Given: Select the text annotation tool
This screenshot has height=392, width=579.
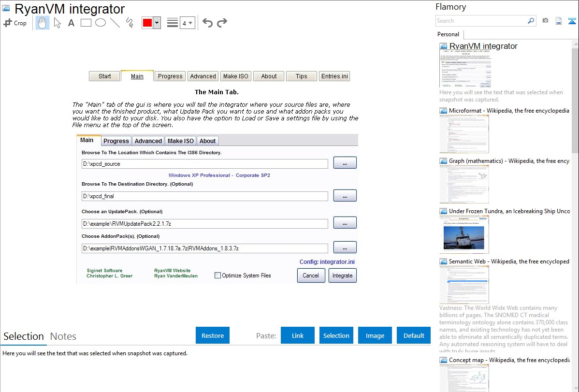Looking at the screenshot, I should click(71, 23).
